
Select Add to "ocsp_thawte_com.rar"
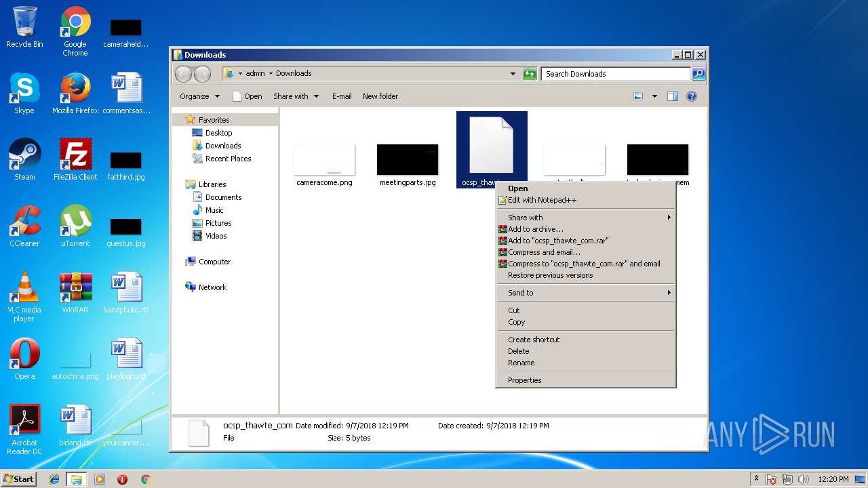pyautogui.click(x=586, y=241)
